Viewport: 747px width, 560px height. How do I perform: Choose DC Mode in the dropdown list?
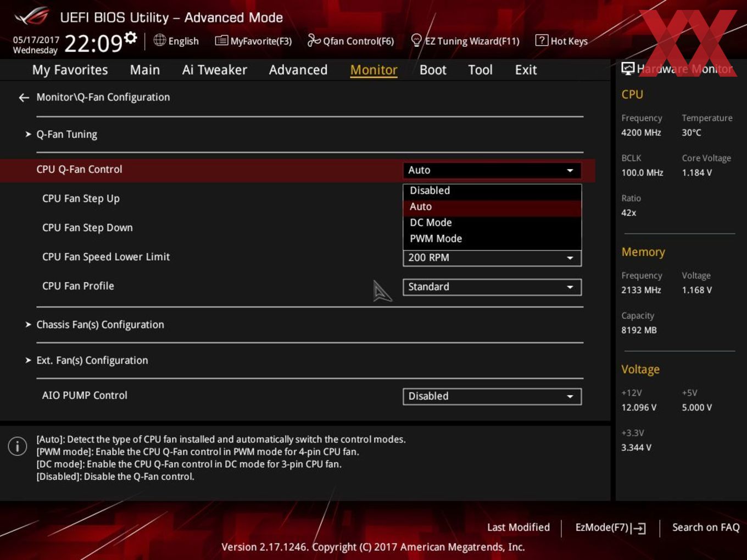tap(492, 222)
